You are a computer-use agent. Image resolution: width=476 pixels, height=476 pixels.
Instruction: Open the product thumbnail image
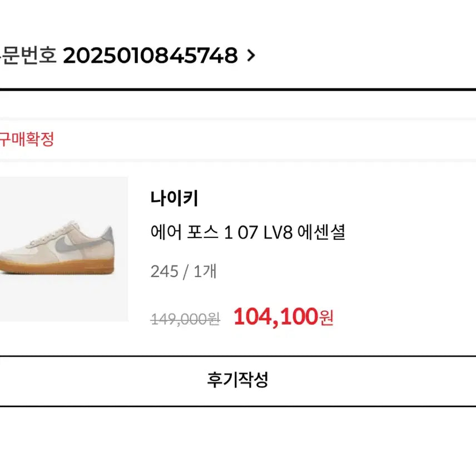[61, 251]
